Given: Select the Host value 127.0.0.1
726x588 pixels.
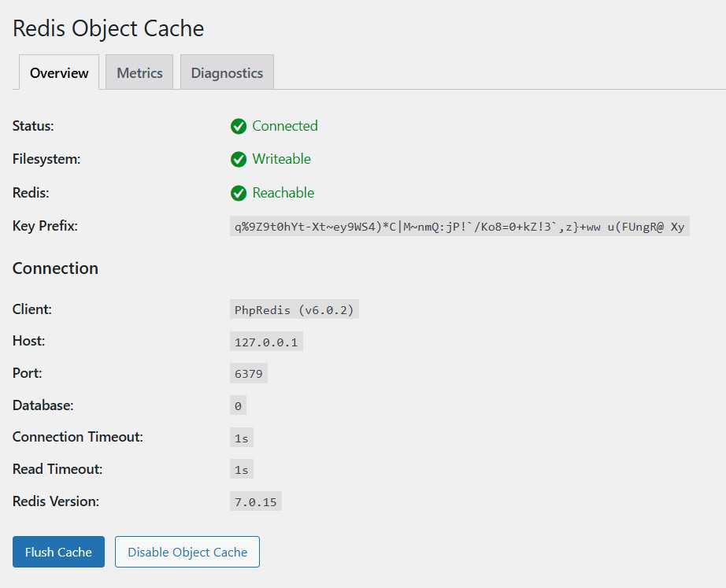Looking at the screenshot, I should click(267, 341).
